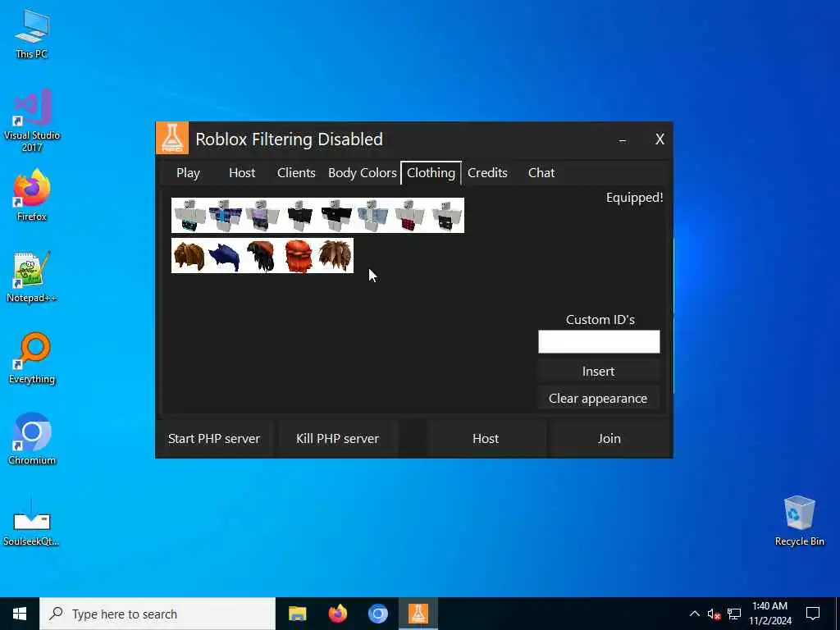Switch to the Play tab
Viewport: 840px width, 630px height.
point(188,173)
